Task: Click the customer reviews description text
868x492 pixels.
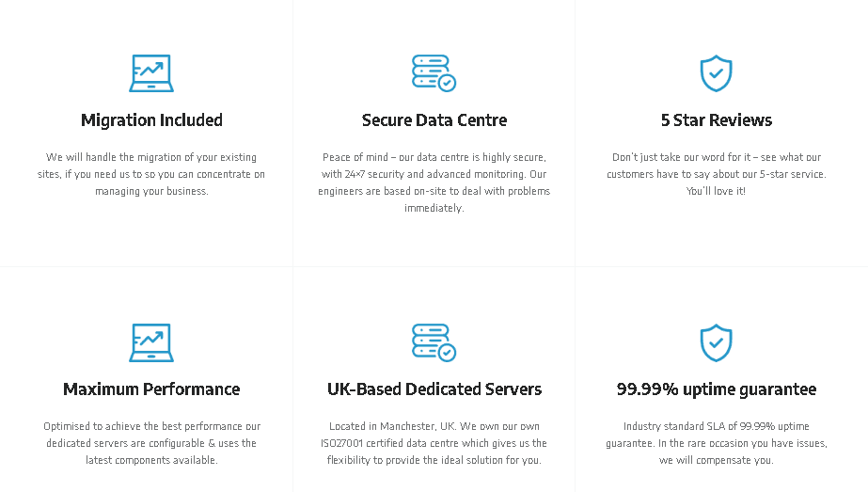Action: click(x=717, y=174)
